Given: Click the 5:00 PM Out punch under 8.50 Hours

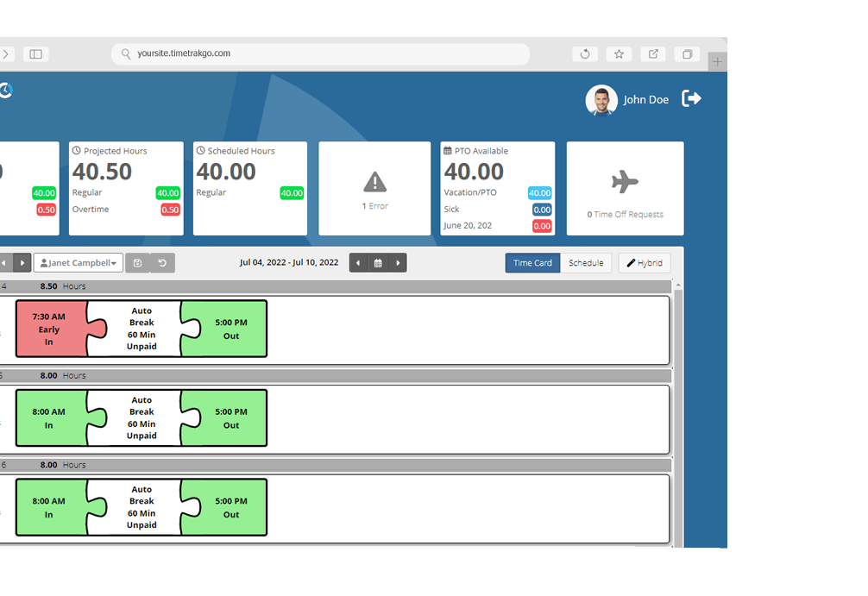Looking at the screenshot, I should [231, 329].
